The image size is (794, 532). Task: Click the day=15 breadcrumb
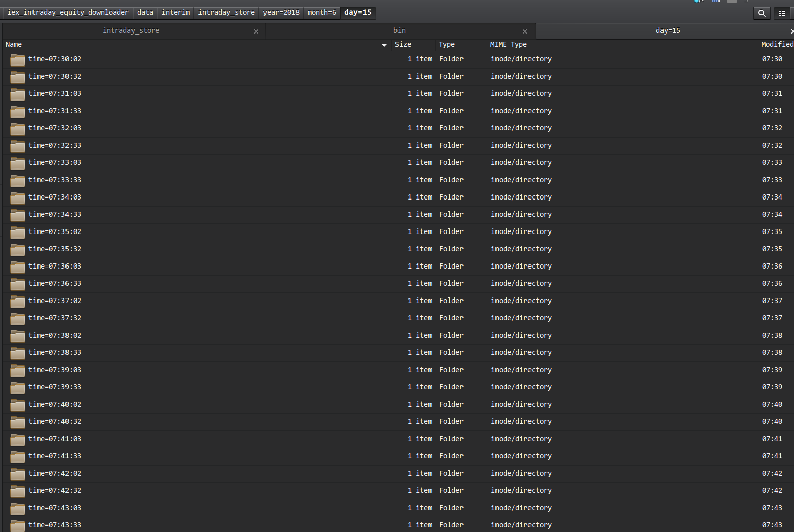point(358,12)
